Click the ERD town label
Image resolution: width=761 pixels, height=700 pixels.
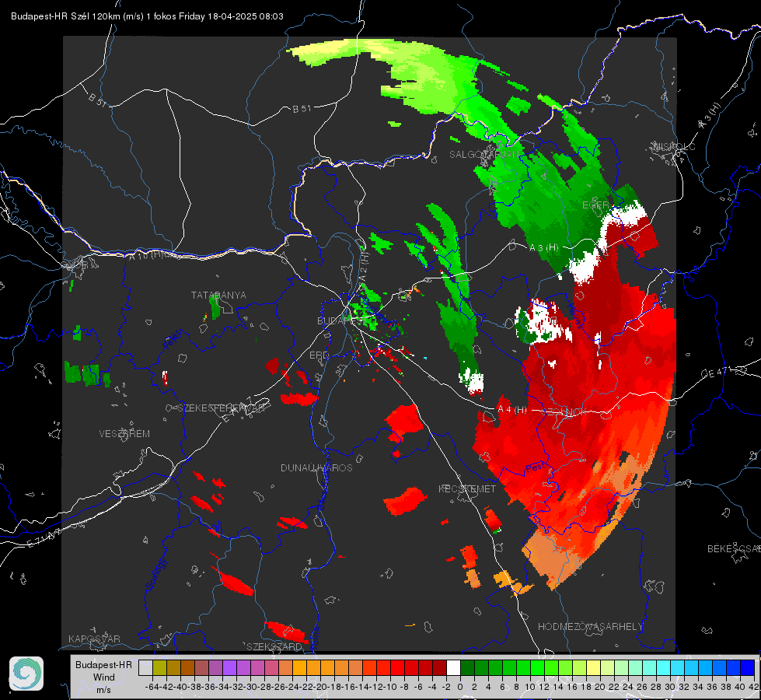(319, 355)
